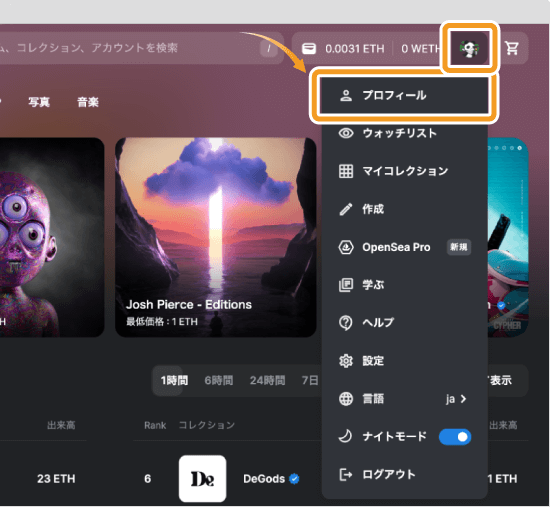Select プロフィール from the menu

(x=404, y=95)
